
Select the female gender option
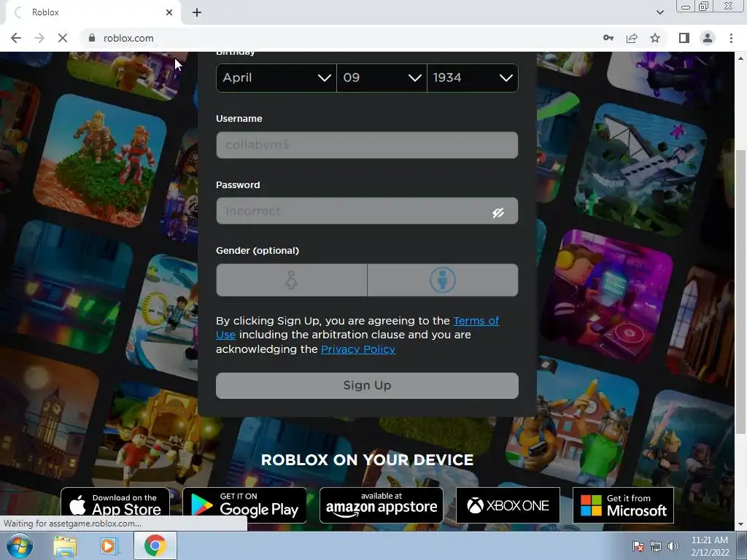[292, 280]
